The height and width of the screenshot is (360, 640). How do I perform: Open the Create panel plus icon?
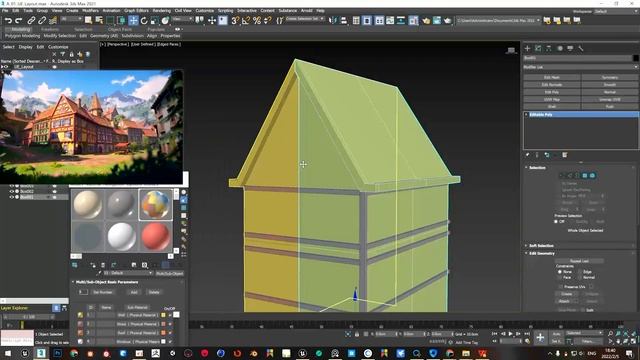(x=527, y=48)
